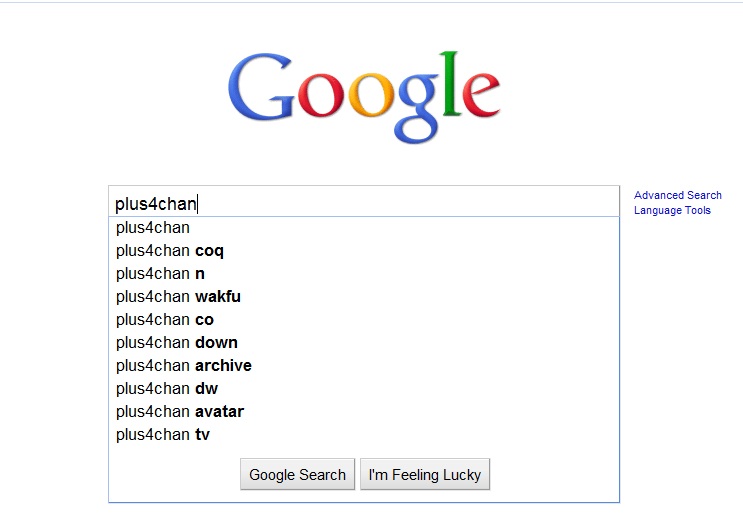
Task: Select the "plus4chan archive" suggestion
Action: point(184,366)
